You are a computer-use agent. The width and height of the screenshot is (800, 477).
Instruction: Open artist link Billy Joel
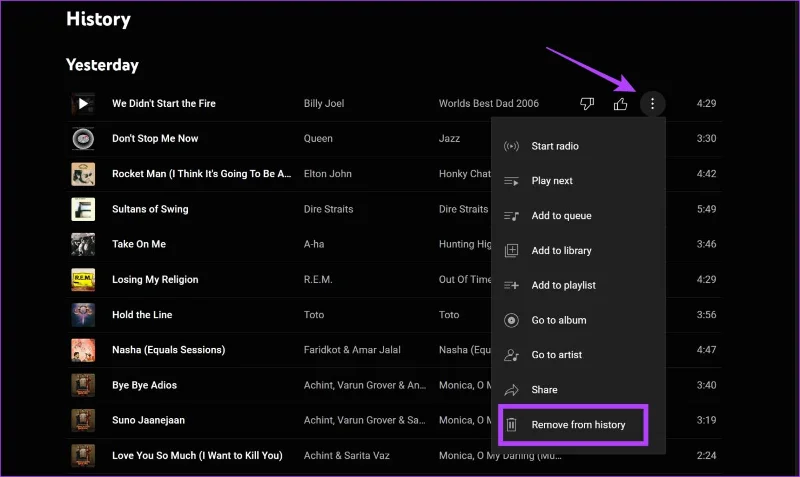click(x=324, y=104)
